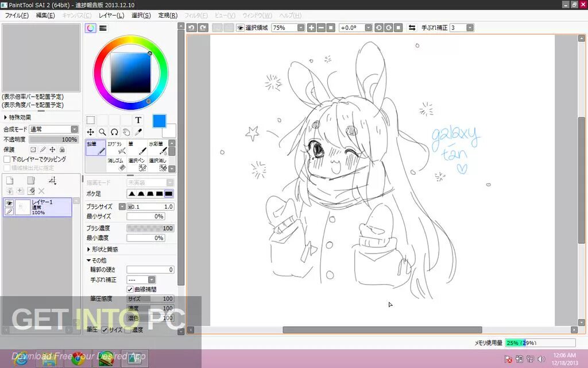Choose the 選択ペン selection pen
The width and height of the screenshot is (588, 368).
(137, 164)
